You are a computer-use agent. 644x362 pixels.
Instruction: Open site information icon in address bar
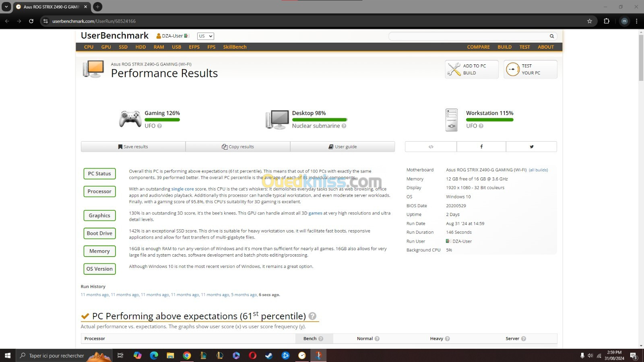point(45,21)
